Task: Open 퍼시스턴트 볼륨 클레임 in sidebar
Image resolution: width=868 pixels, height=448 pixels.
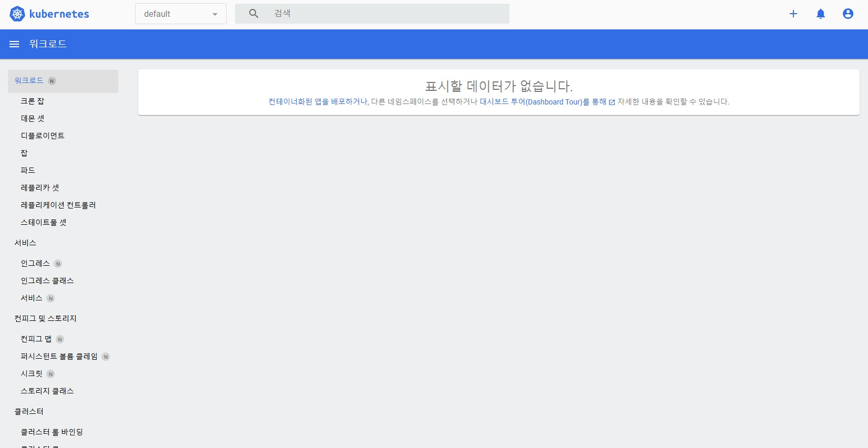Action: [59, 356]
